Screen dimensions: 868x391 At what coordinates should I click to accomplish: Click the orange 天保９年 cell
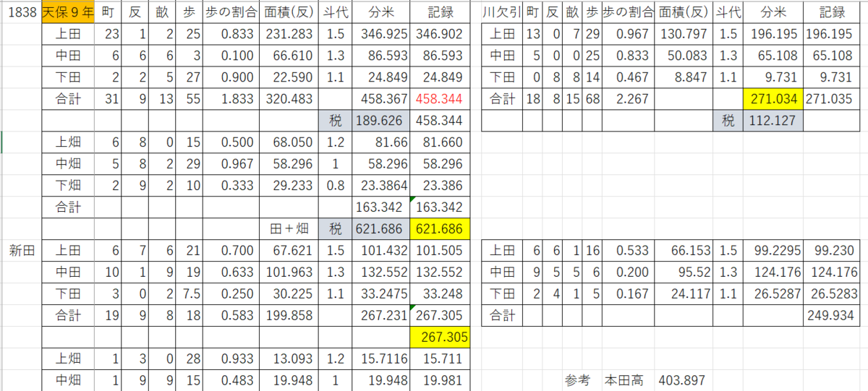coord(68,12)
